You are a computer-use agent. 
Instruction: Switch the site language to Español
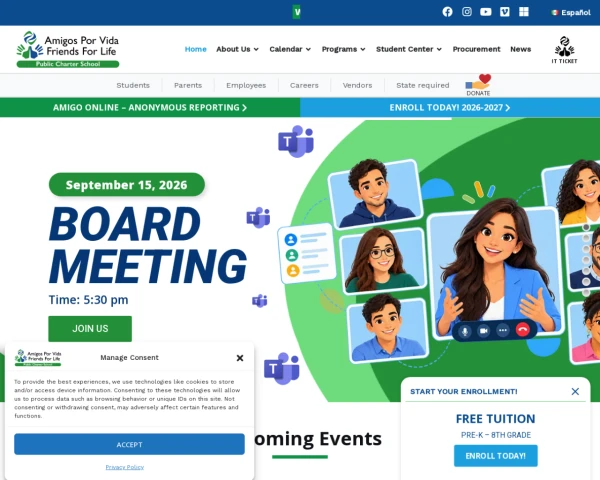tap(571, 13)
